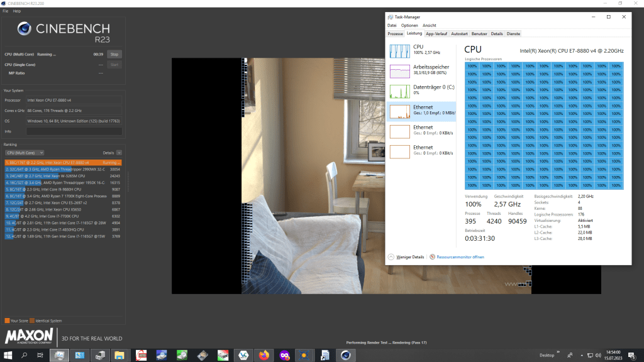Image resolution: width=644 pixels, height=362 pixels.
Task: Open taskbar search magnifier
Action: 24,355
